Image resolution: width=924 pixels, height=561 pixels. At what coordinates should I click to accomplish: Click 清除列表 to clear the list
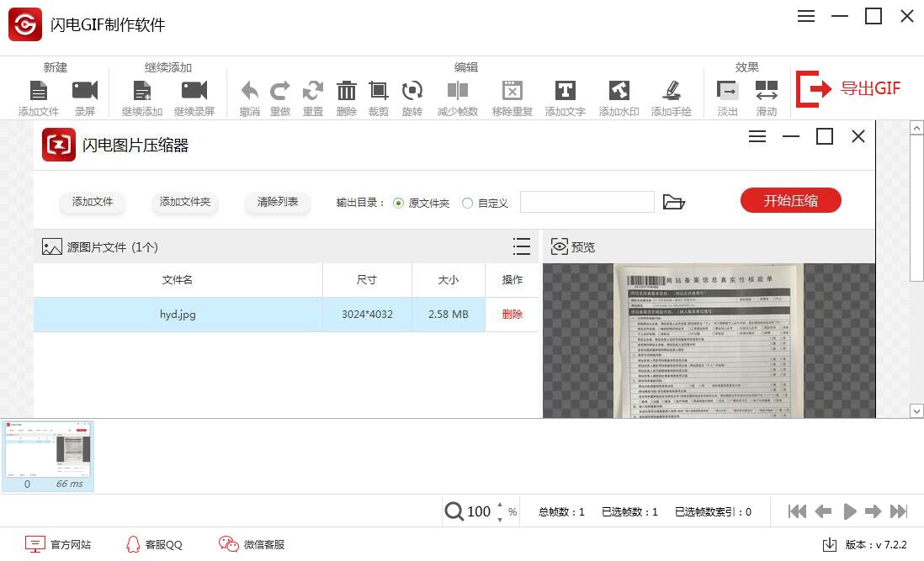point(278,202)
